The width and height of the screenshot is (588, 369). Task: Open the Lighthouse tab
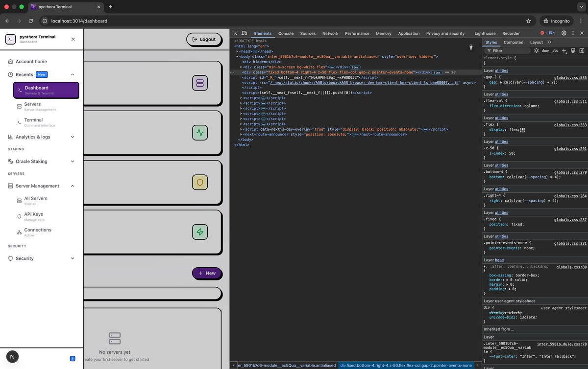[x=485, y=33]
